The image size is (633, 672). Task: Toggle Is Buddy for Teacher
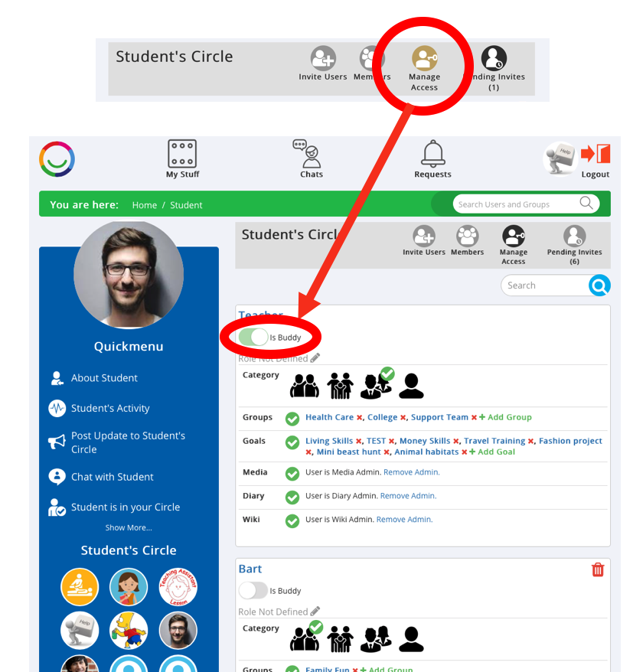253,338
